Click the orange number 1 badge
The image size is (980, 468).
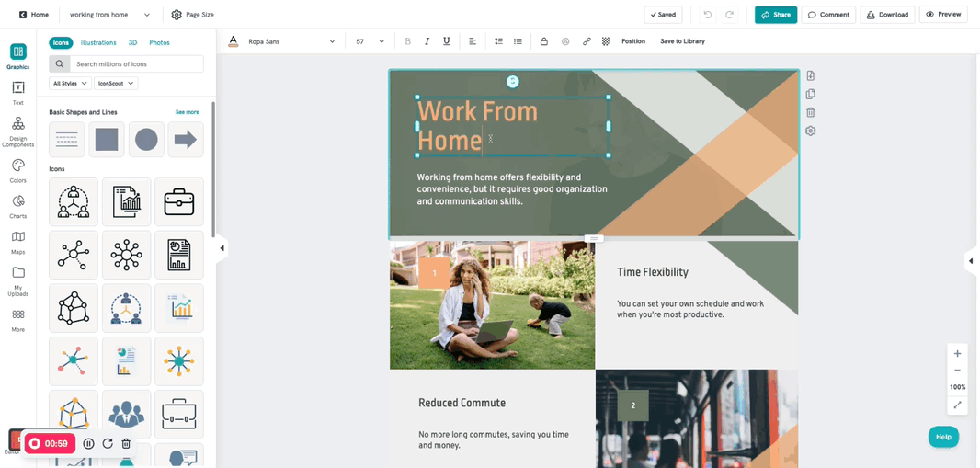click(434, 273)
